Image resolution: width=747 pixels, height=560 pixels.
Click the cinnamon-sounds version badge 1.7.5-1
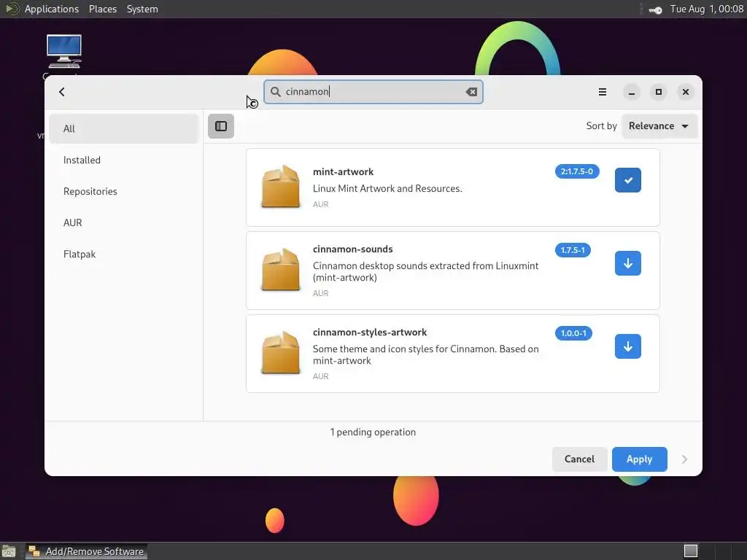573,250
